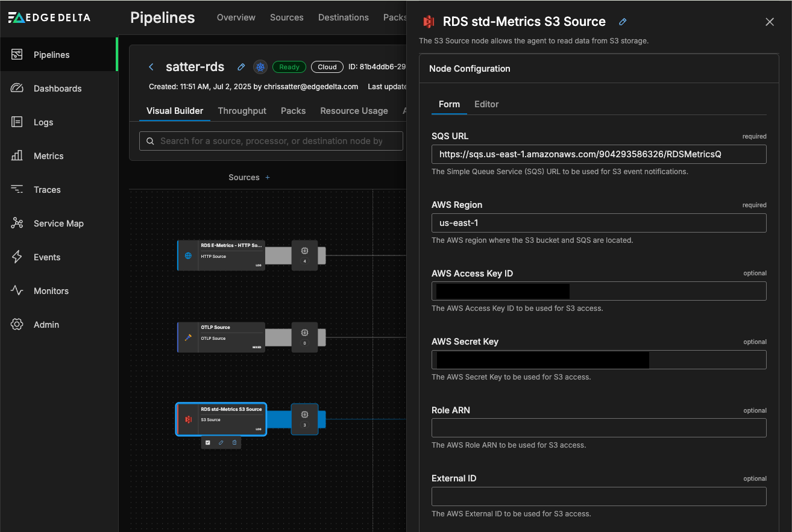The image size is (792, 532).
Task: Click the edit pencil under the S3 Source node
Action: coord(221,442)
